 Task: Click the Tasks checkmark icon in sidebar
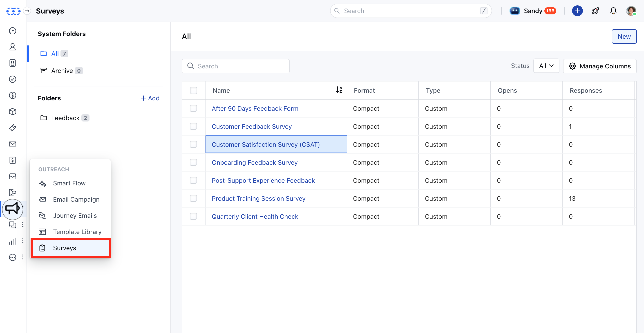(13, 79)
